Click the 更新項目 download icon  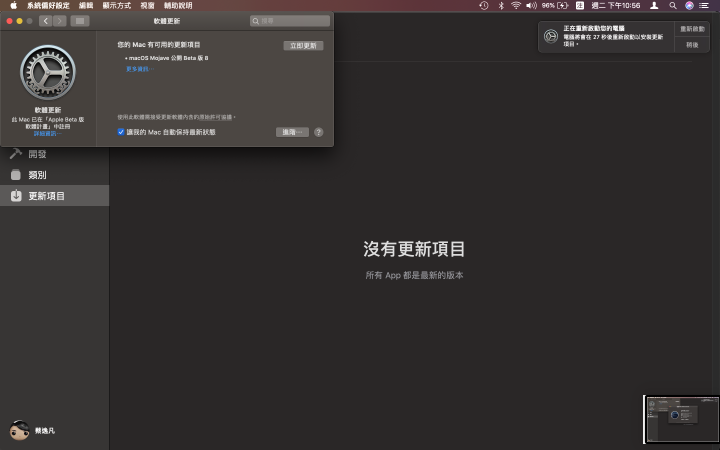pos(16,196)
